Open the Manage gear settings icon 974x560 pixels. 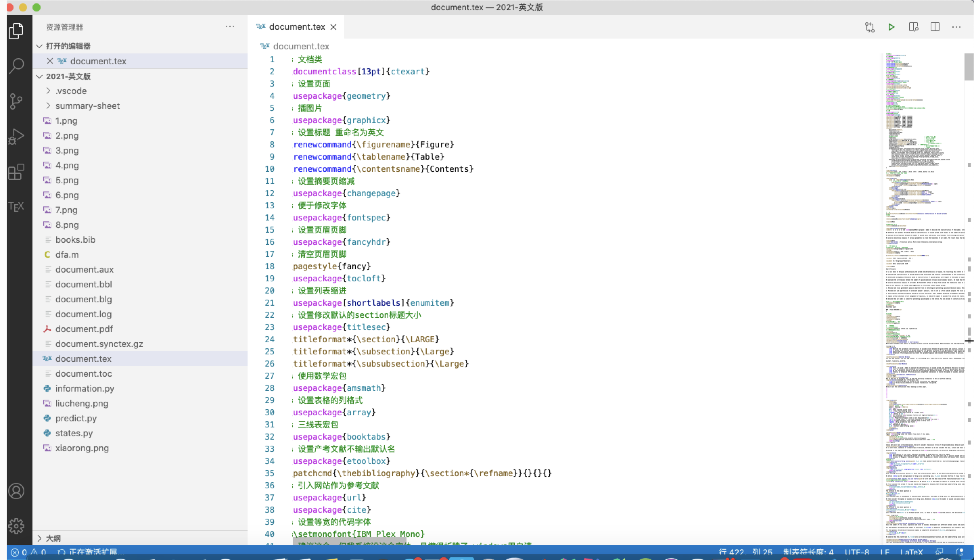pos(16,526)
